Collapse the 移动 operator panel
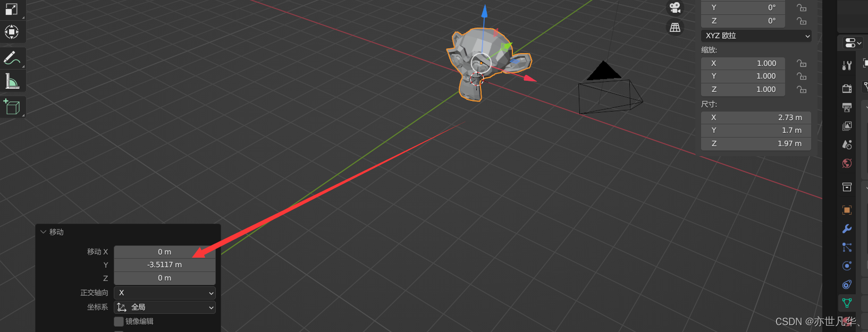 click(44, 232)
